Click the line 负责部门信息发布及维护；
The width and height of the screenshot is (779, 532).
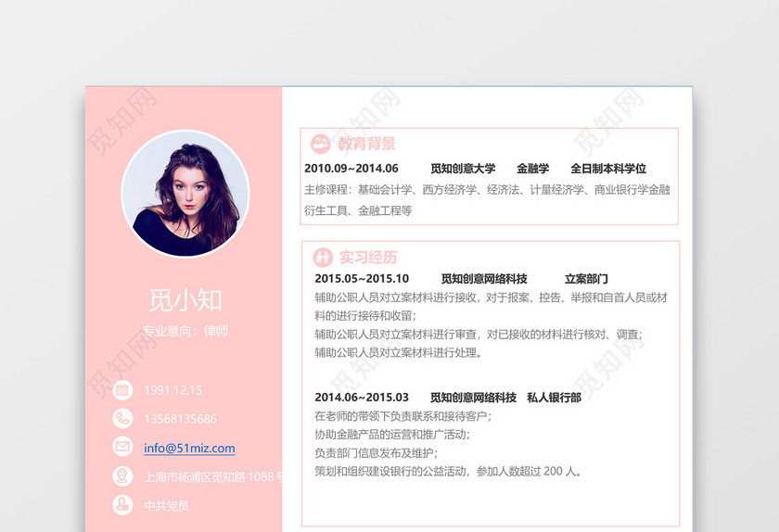coord(377,453)
